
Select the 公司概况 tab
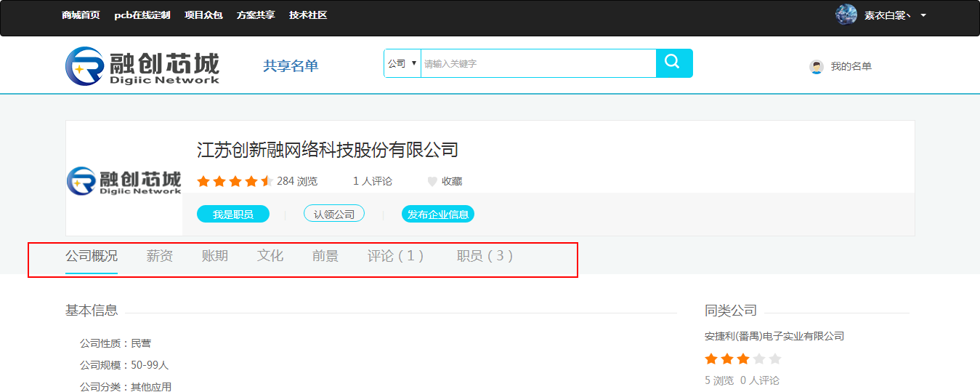pos(92,256)
